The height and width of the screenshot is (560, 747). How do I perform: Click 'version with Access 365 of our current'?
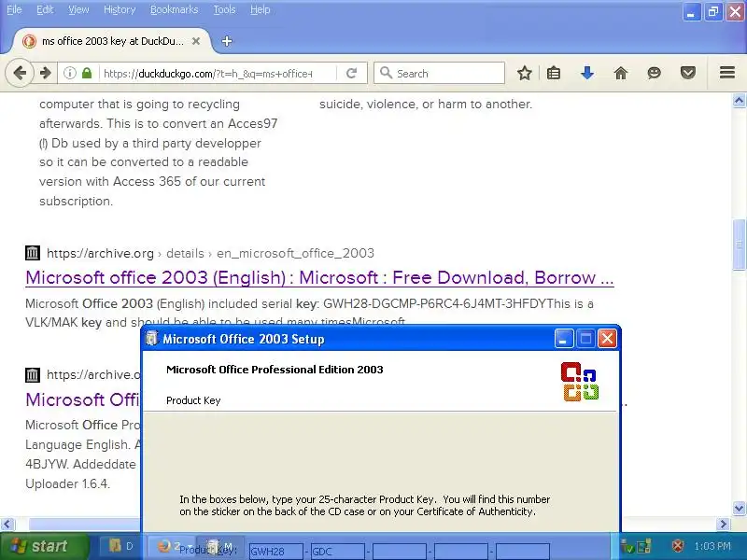[x=152, y=181]
